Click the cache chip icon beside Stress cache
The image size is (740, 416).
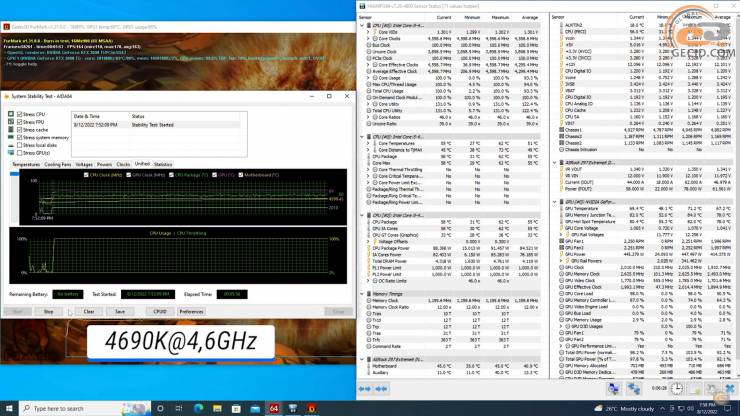click(11, 129)
